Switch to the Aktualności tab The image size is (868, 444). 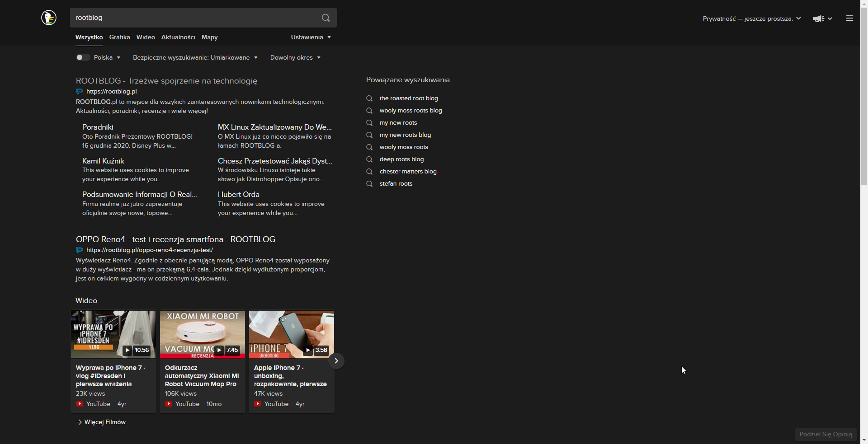tap(178, 37)
